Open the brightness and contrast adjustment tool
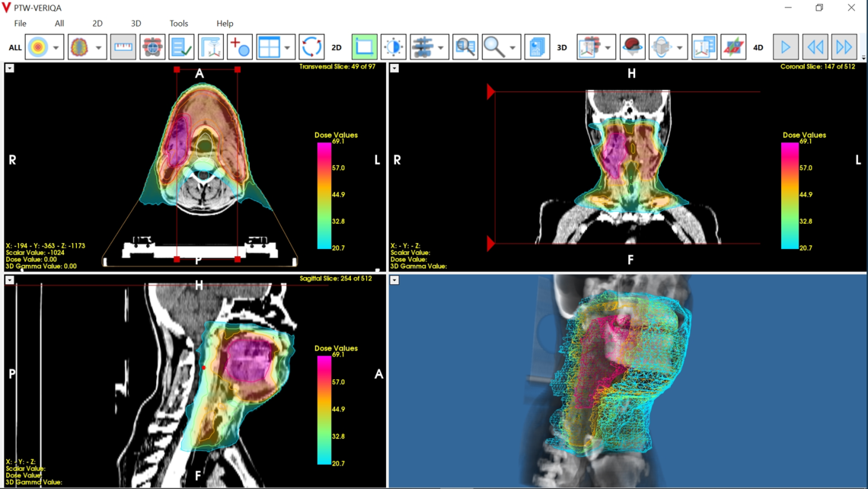868x489 pixels. click(393, 46)
